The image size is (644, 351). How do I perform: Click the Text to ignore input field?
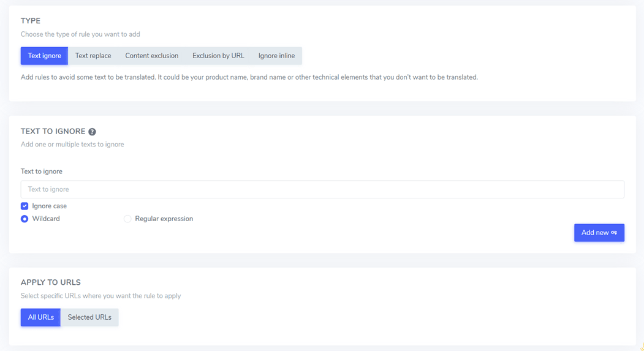[322, 189]
